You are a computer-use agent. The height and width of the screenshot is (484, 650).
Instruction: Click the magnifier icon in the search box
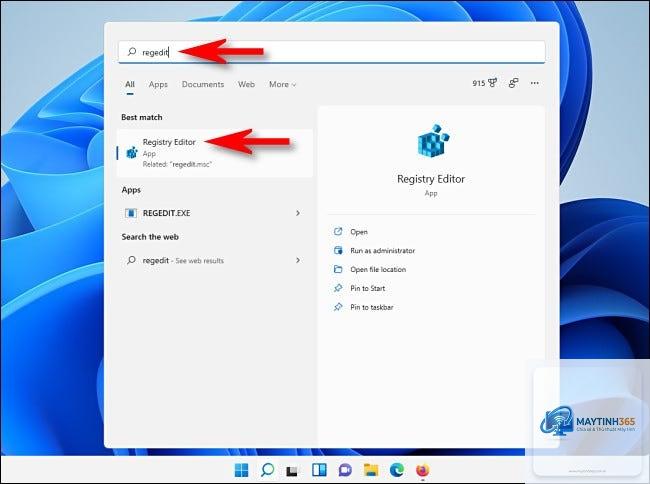pos(132,52)
